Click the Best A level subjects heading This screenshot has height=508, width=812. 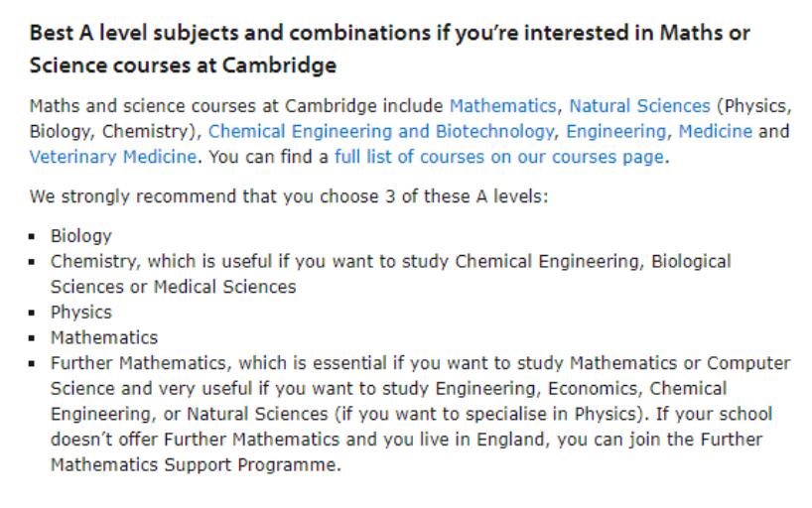coord(389,50)
